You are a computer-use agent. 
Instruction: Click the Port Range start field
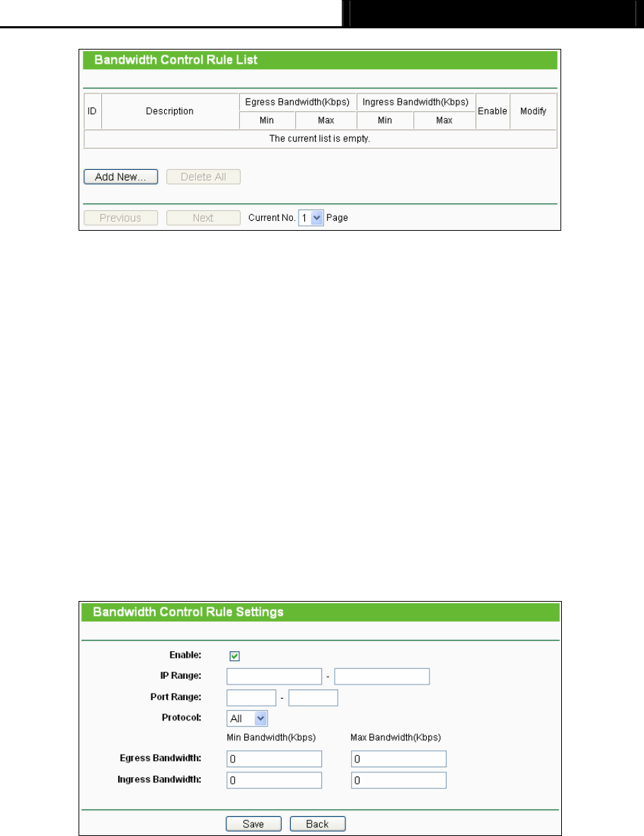click(x=251, y=698)
